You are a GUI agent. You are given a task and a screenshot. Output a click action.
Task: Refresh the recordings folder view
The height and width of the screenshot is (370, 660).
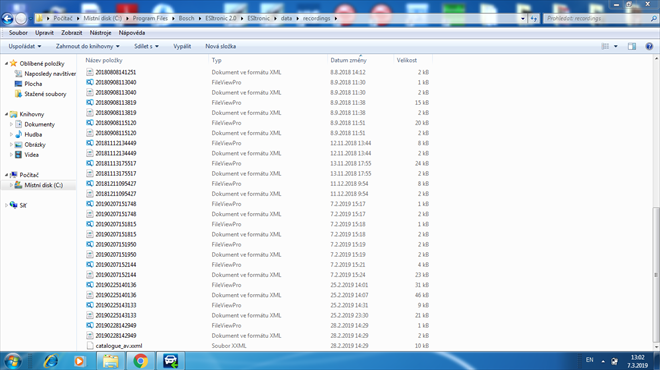pos(534,19)
